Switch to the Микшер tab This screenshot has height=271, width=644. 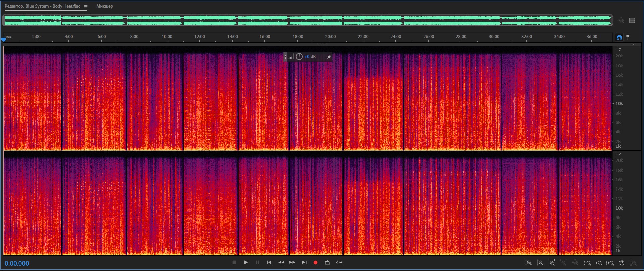105,6
